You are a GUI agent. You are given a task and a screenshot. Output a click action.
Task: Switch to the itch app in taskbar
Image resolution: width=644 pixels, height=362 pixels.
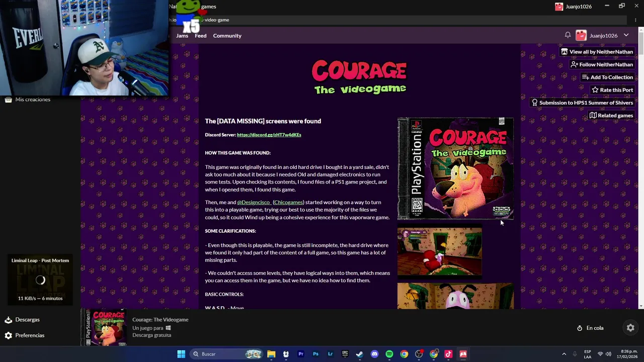point(463,354)
